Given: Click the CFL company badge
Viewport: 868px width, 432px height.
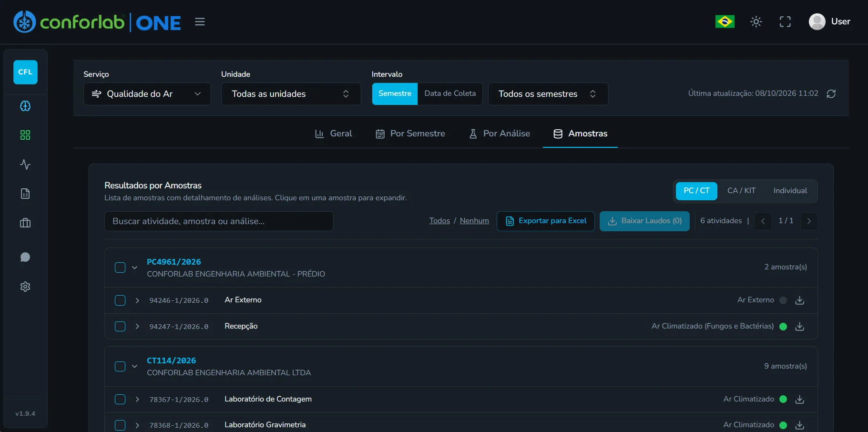Looking at the screenshot, I should coord(25,72).
